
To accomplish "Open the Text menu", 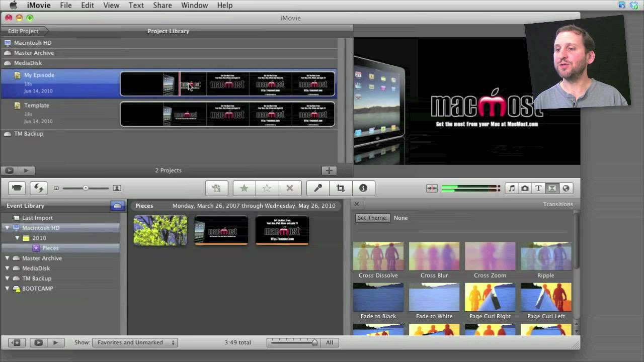I will [x=136, y=5].
